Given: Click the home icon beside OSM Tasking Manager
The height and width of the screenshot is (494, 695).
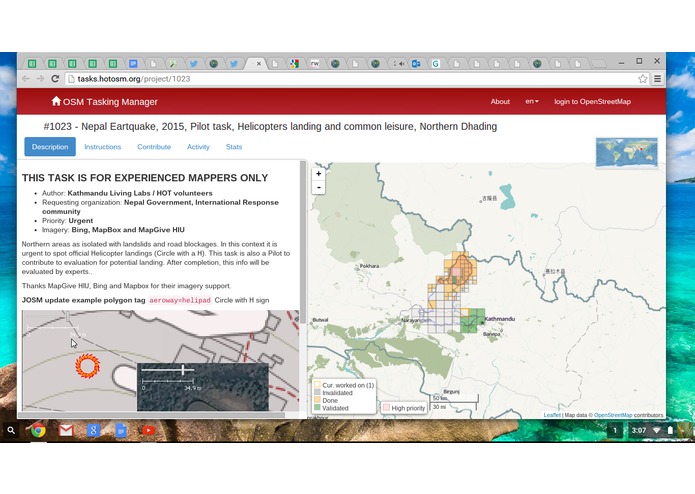Looking at the screenshot, I should click(56, 101).
